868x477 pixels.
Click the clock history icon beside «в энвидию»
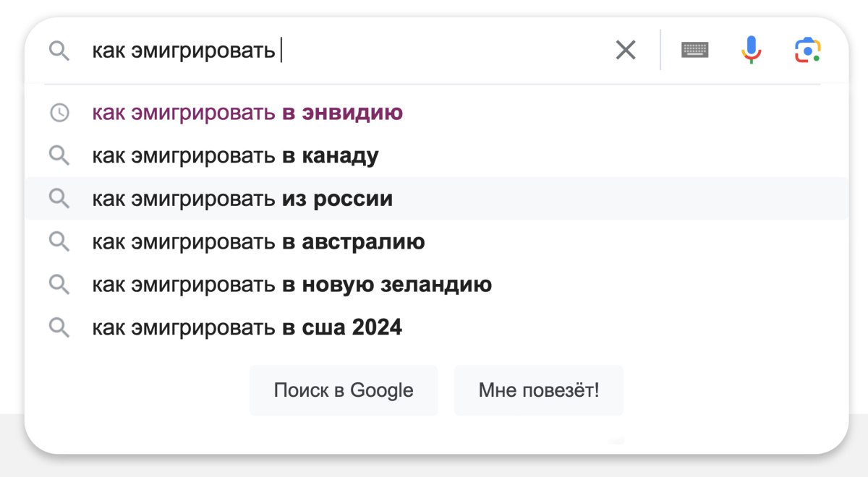click(x=59, y=113)
